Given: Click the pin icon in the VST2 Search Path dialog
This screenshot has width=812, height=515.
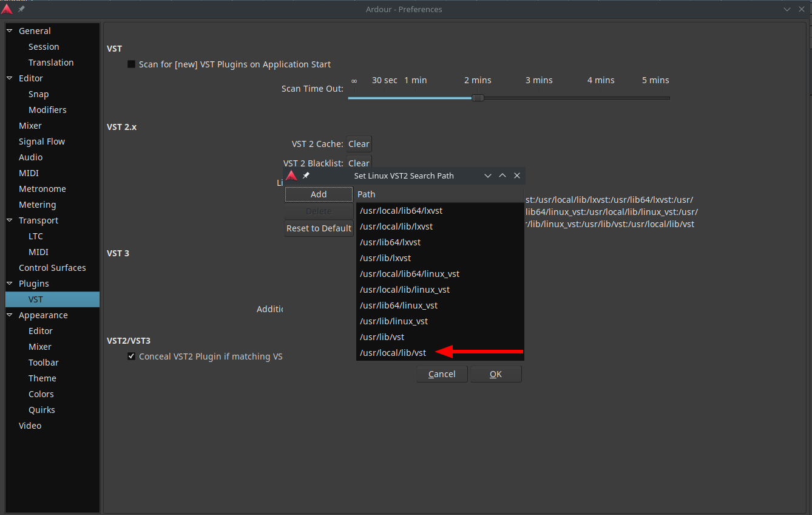Looking at the screenshot, I should coord(306,176).
